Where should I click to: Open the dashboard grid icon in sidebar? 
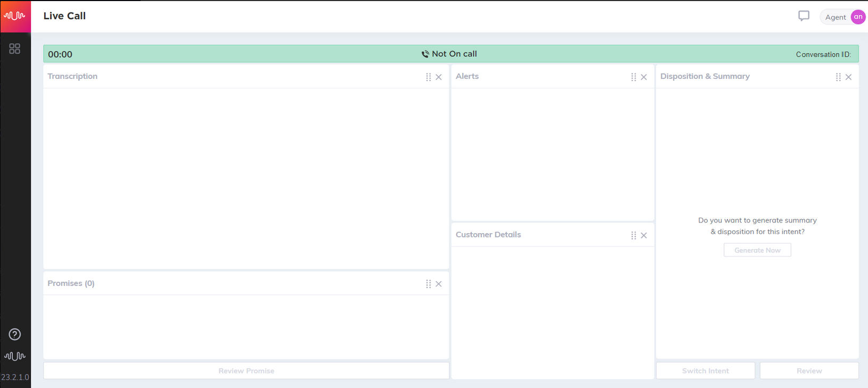pos(15,49)
